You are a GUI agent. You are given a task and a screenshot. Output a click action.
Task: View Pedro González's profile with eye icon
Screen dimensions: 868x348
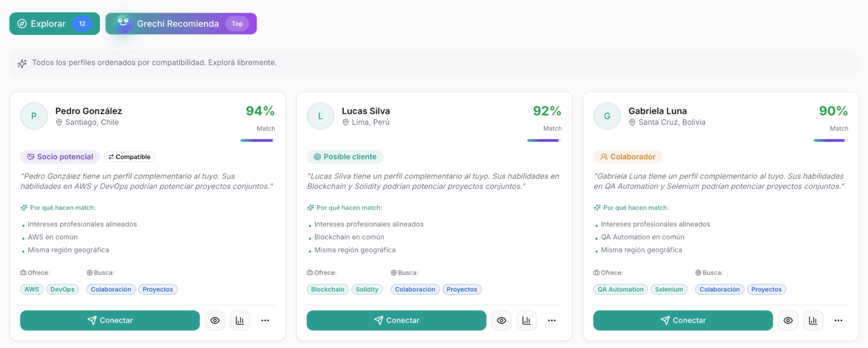point(215,320)
